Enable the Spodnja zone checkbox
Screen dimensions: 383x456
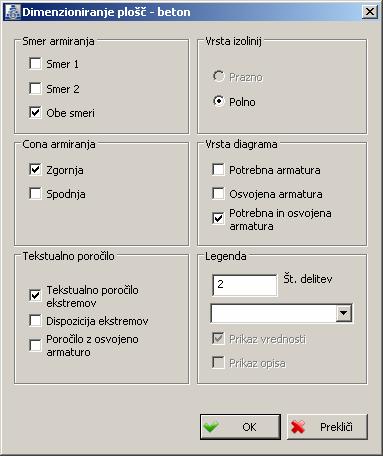pos(35,193)
